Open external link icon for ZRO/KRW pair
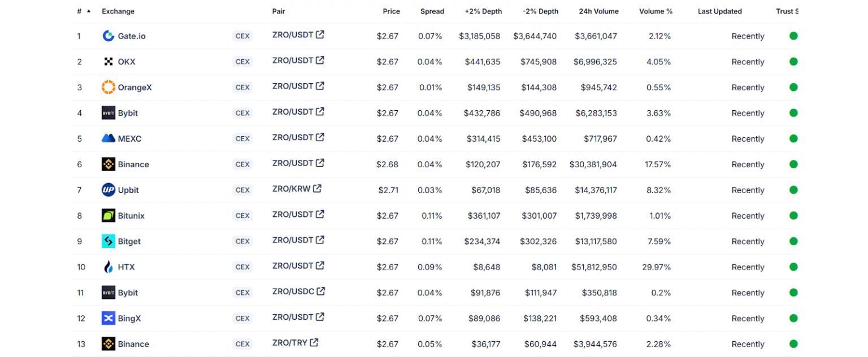868x357 pixels. point(318,189)
